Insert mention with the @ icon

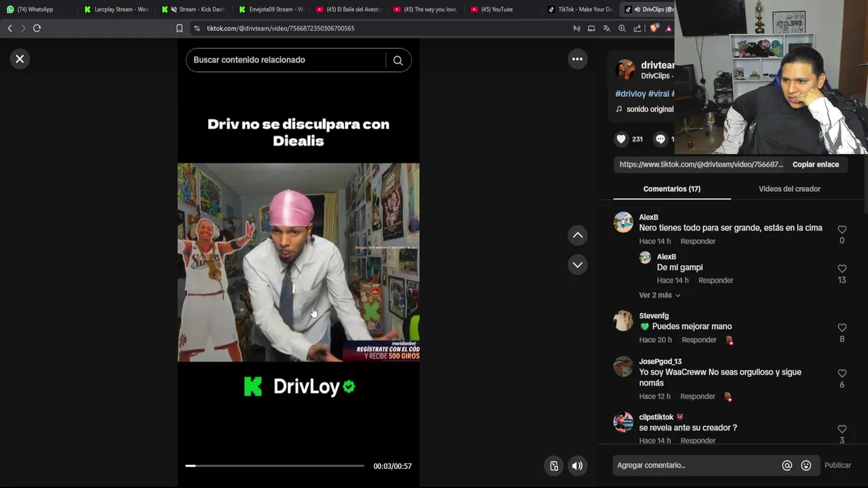coord(787,466)
